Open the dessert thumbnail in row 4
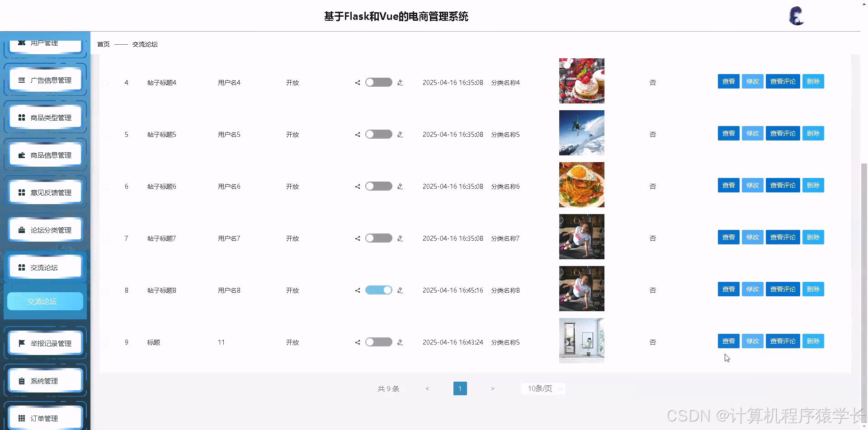Viewport: 868px width, 430px height. pos(582,81)
